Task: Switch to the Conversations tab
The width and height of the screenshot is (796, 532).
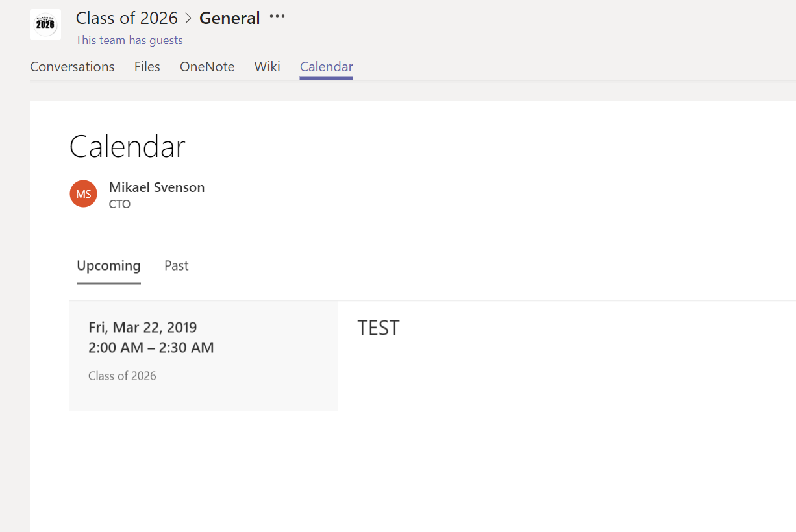Action: [x=71, y=66]
